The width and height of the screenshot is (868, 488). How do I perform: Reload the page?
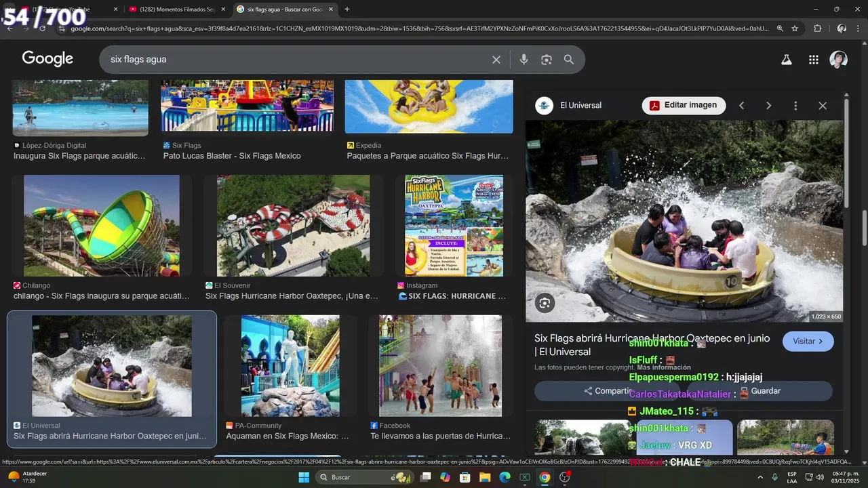click(x=42, y=28)
